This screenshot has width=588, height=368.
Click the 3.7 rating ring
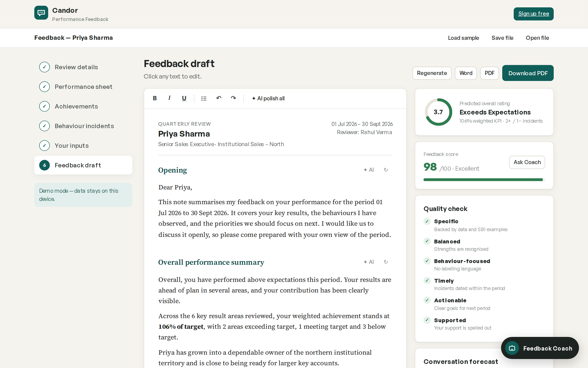pos(438,112)
